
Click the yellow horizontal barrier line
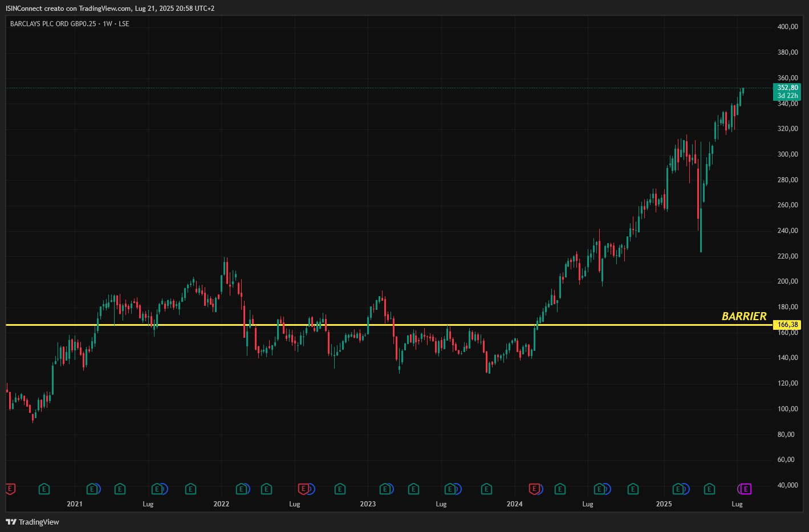(x=389, y=325)
